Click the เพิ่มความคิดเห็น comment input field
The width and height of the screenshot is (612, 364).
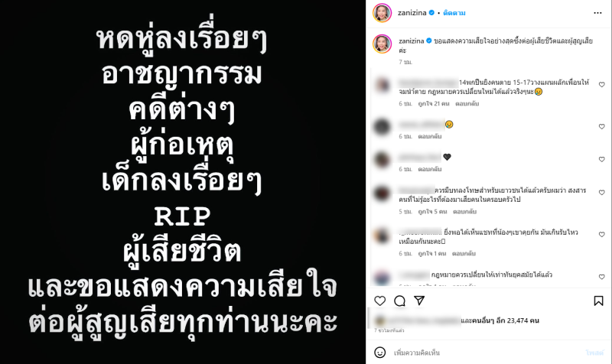[488, 353]
